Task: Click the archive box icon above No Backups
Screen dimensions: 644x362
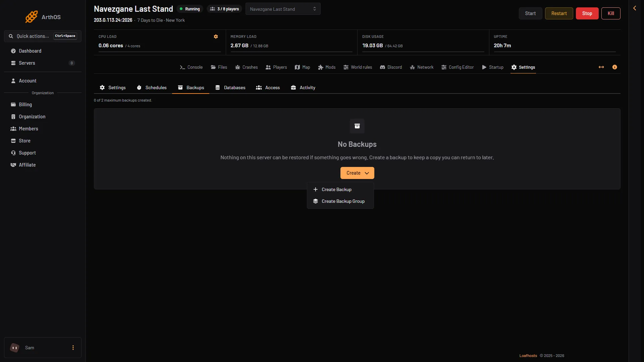Action: pos(357,126)
